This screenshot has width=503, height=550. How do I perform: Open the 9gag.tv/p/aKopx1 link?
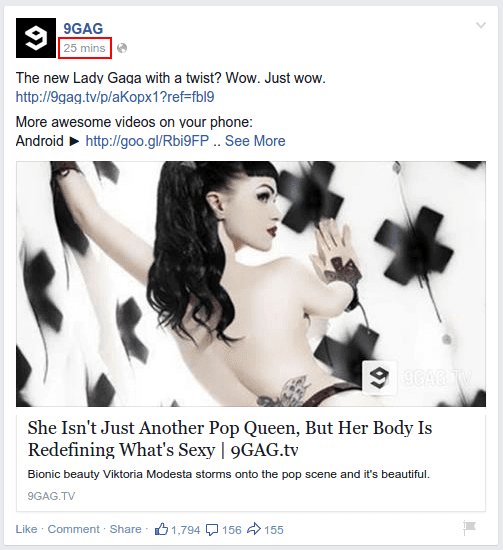click(115, 97)
